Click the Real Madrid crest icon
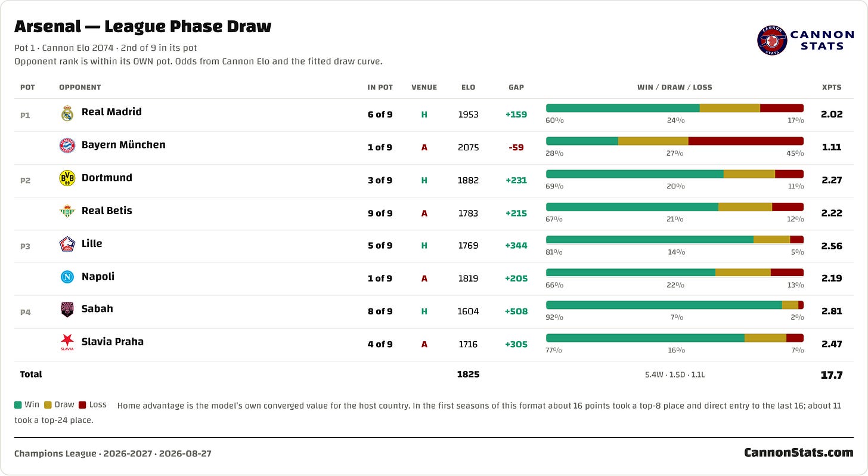 [67, 113]
